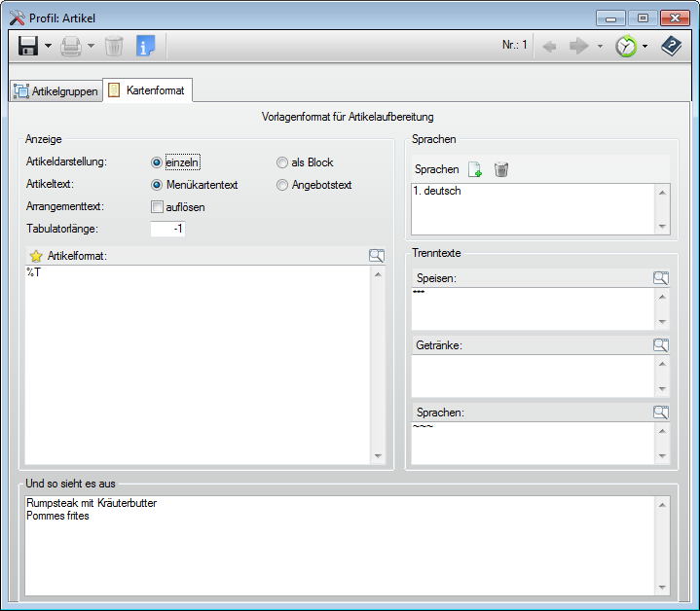
Task: Click the help book icon
Action: point(672,46)
